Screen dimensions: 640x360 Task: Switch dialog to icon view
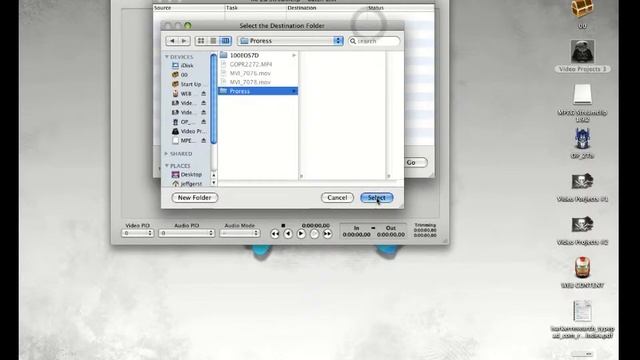201,41
